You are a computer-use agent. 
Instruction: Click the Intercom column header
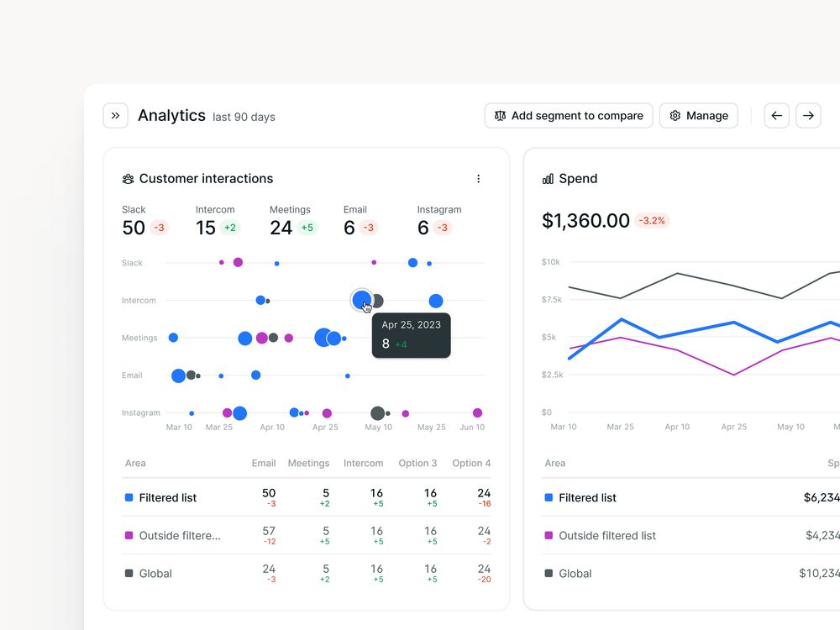363,463
